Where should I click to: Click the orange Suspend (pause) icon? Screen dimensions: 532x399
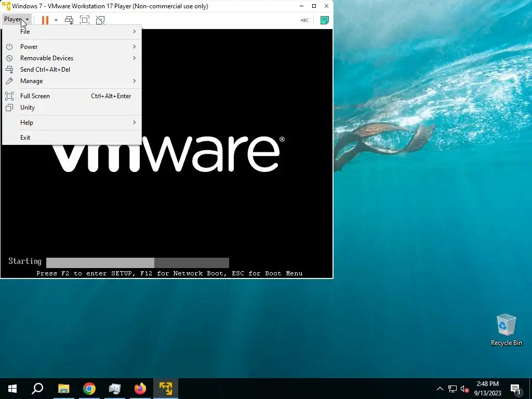45,20
